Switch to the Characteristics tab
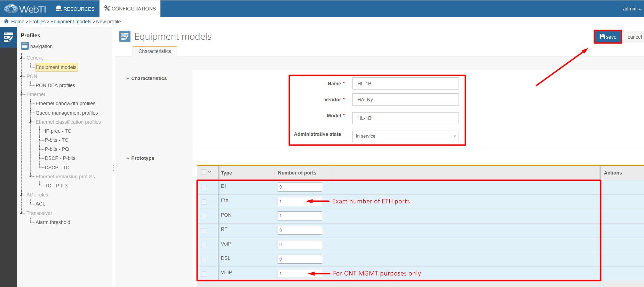 click(155, 51)
